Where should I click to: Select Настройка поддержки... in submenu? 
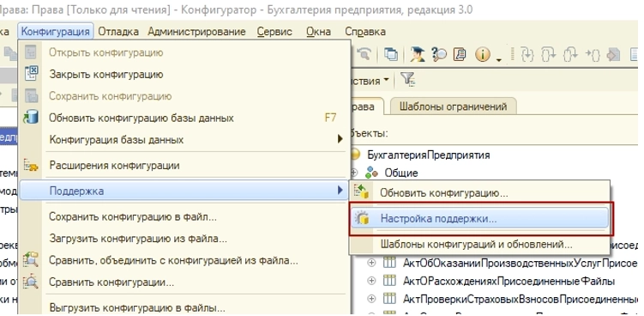click(479, 218)
